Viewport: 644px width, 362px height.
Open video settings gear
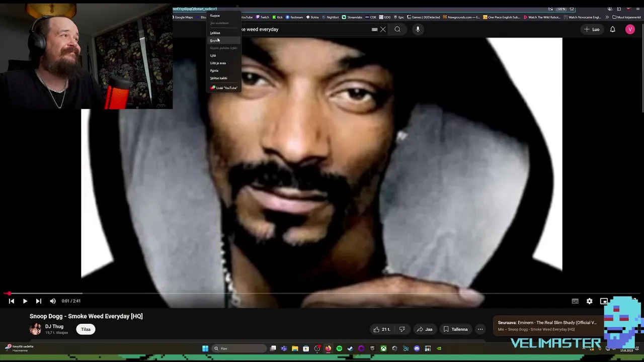pos(589,301)
